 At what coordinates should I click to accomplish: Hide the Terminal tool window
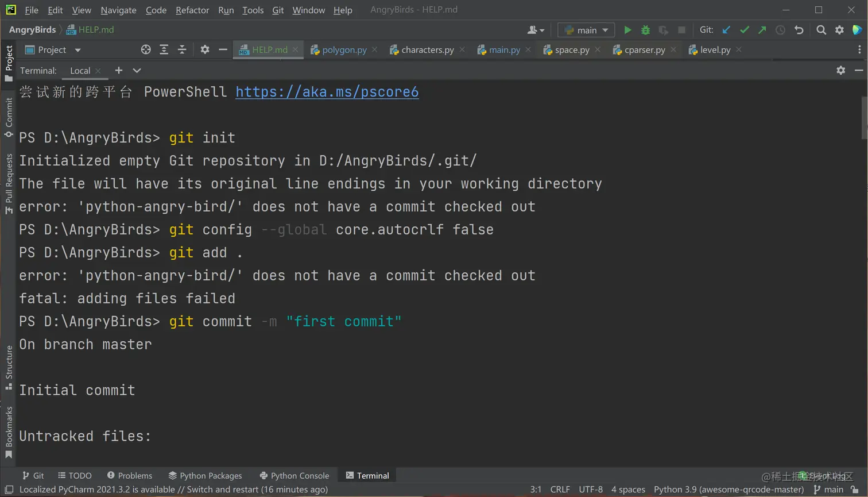[x=859, y=70]
